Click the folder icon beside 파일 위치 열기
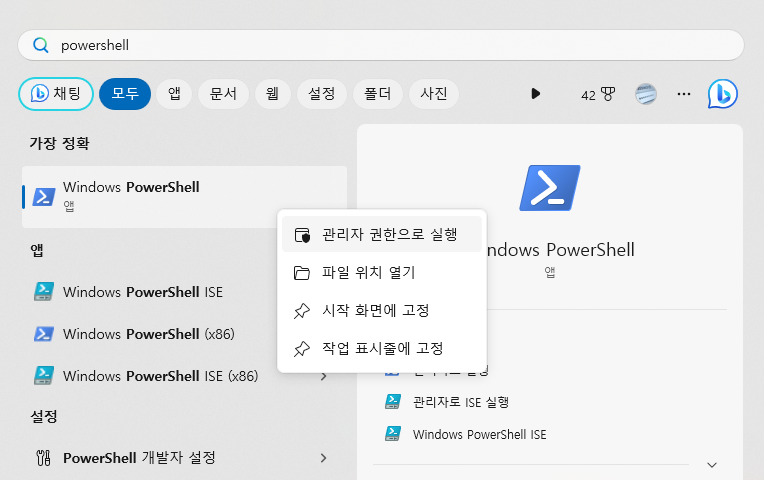 point(302,273)
